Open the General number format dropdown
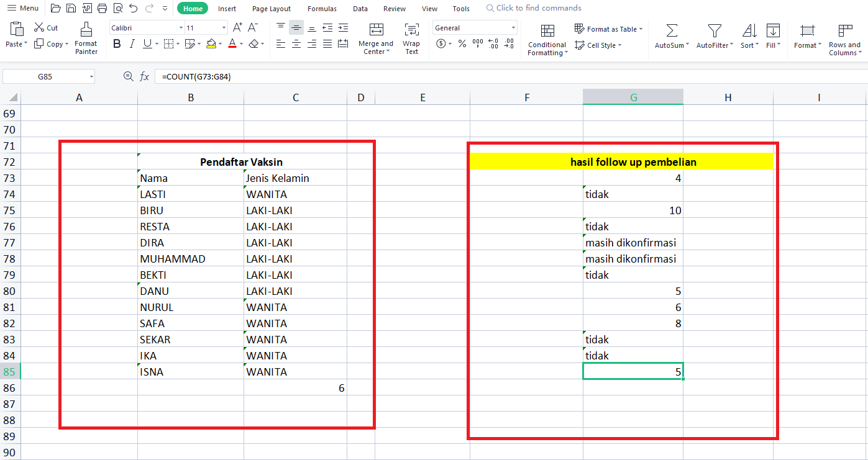The width and height of the screenshot is (868, 460). click(513, 28)
